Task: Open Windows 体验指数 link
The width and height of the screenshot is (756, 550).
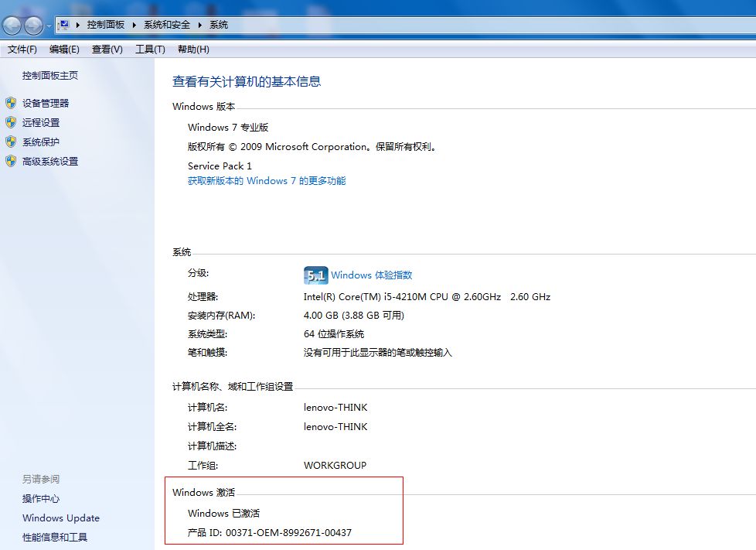Action: (371, 275)
